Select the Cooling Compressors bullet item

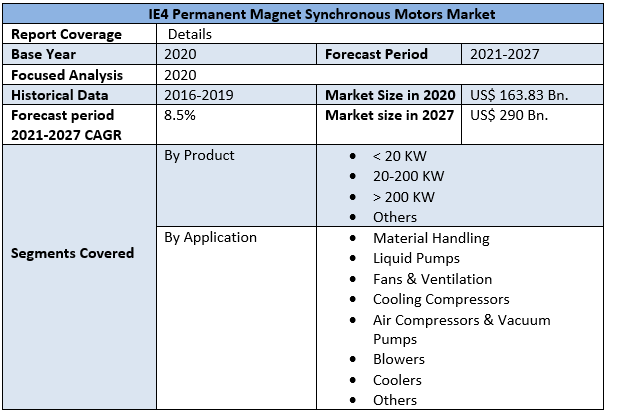(x=441, y=299)
